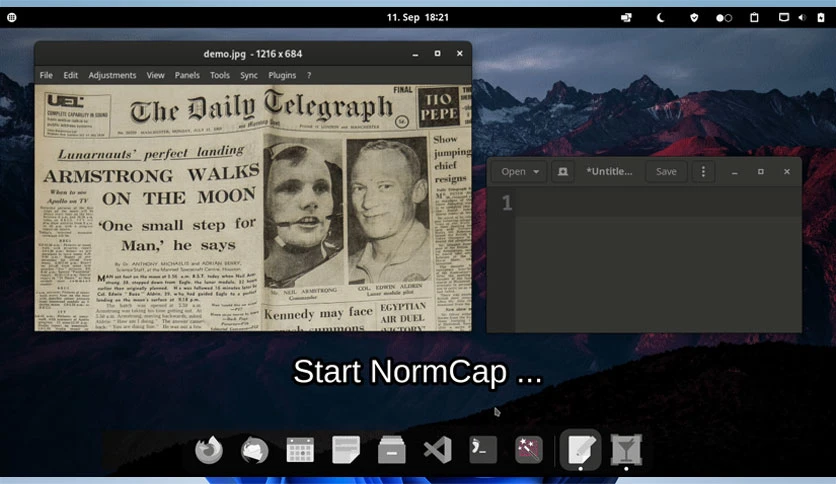
Task: Open the Calendar app in the dock
Action: point(300,450)
